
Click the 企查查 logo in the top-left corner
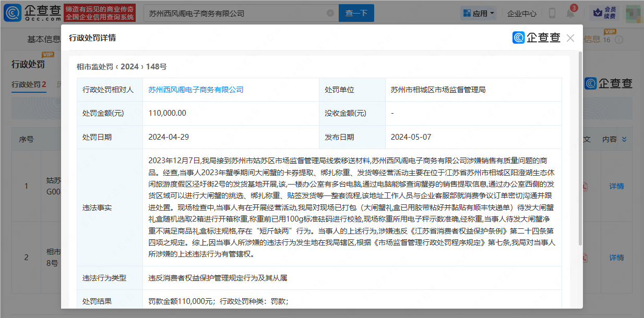pyautogui.click(x=31, y=13)
